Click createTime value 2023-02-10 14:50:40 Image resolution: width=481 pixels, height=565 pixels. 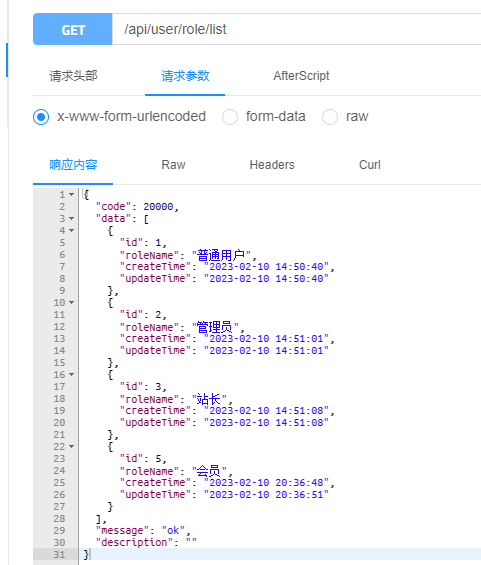coord(266,267)
